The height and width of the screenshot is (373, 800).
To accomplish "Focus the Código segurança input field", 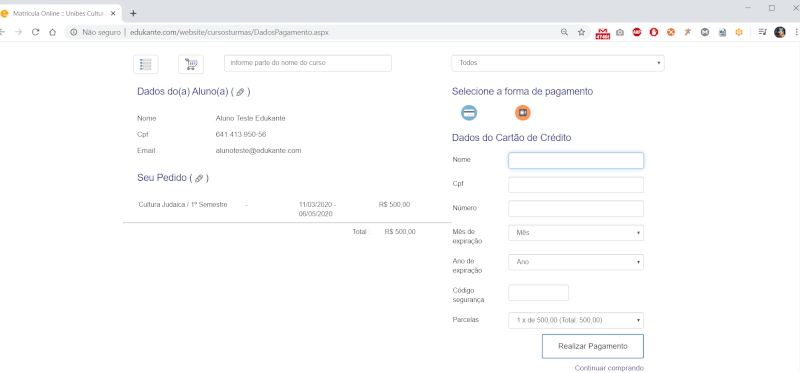I will click(x=538, y=293).
